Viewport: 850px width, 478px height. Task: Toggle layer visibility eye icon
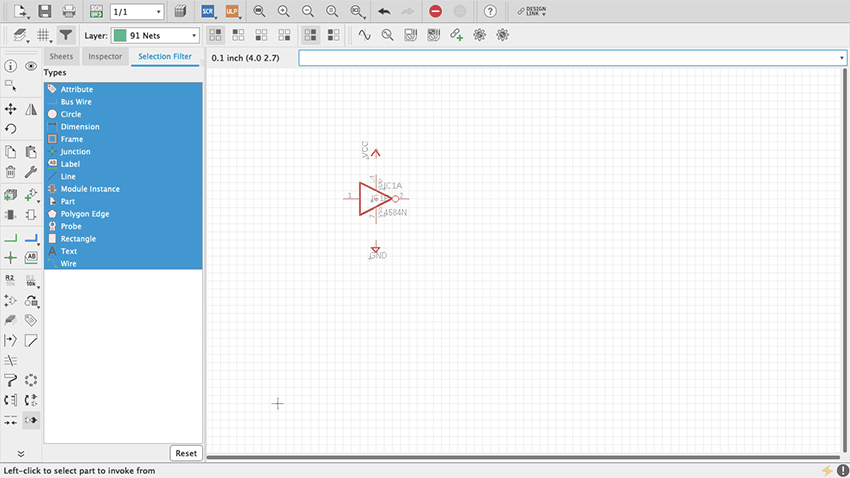[x=31, y=66]
